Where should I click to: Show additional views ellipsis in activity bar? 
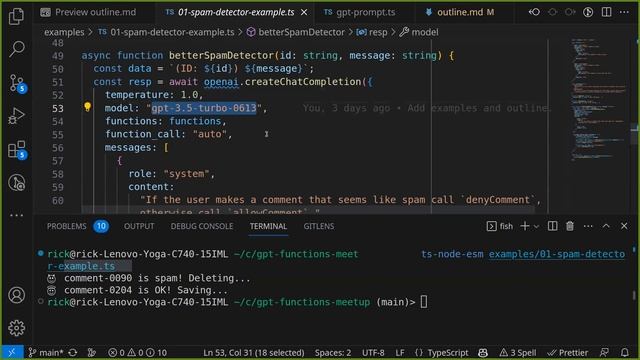coord(16,215)
